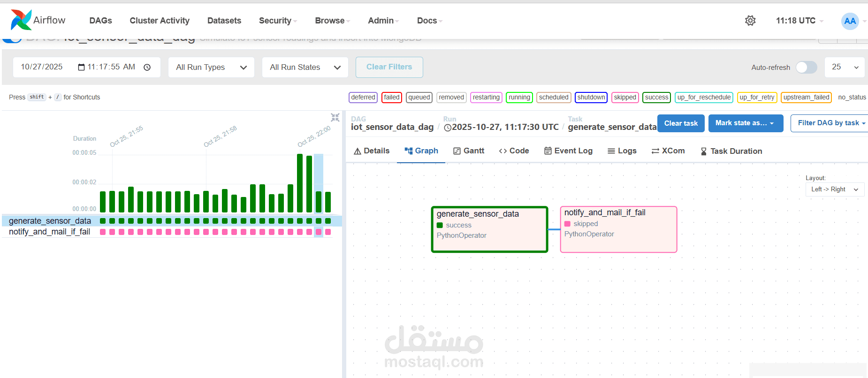Screen dimensions: 868x378
Task: Switch to the Gantt tab
Action: click(468, 151)
